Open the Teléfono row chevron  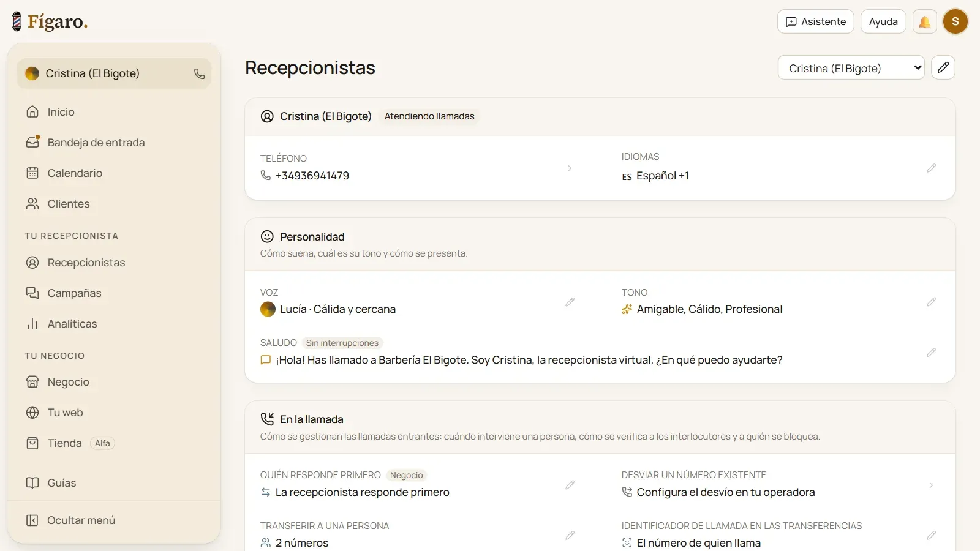(570, 168)
